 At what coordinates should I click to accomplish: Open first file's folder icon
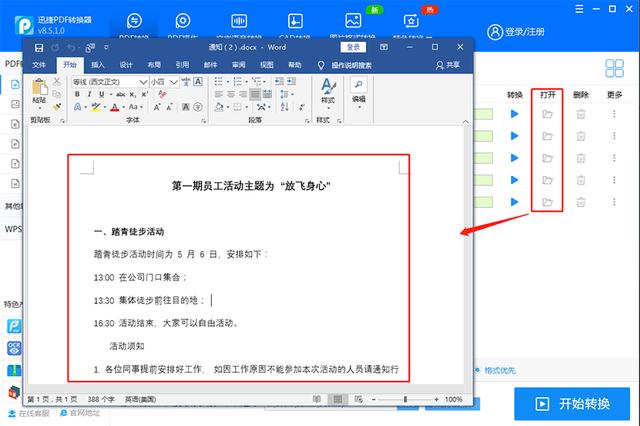[x=547, y=114]
